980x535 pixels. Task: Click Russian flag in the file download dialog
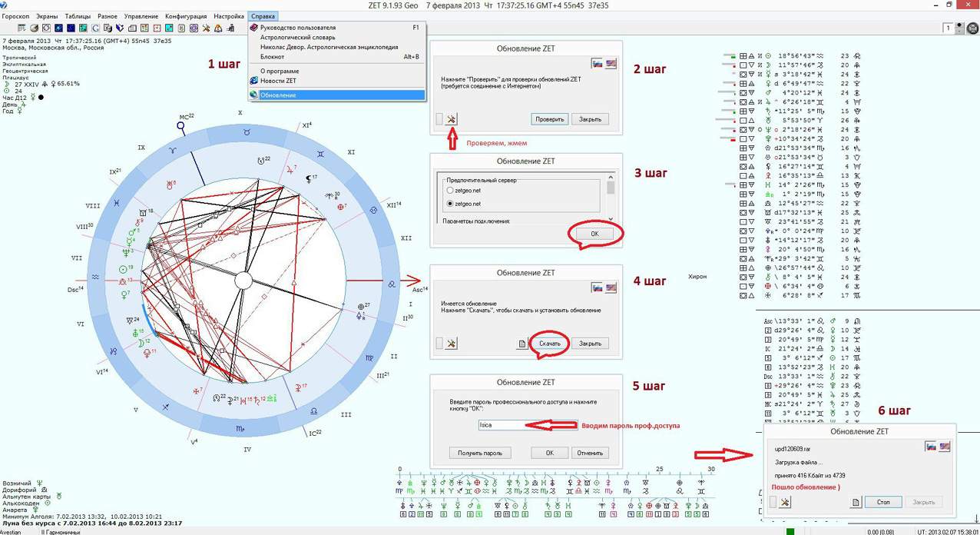point(930,447)
